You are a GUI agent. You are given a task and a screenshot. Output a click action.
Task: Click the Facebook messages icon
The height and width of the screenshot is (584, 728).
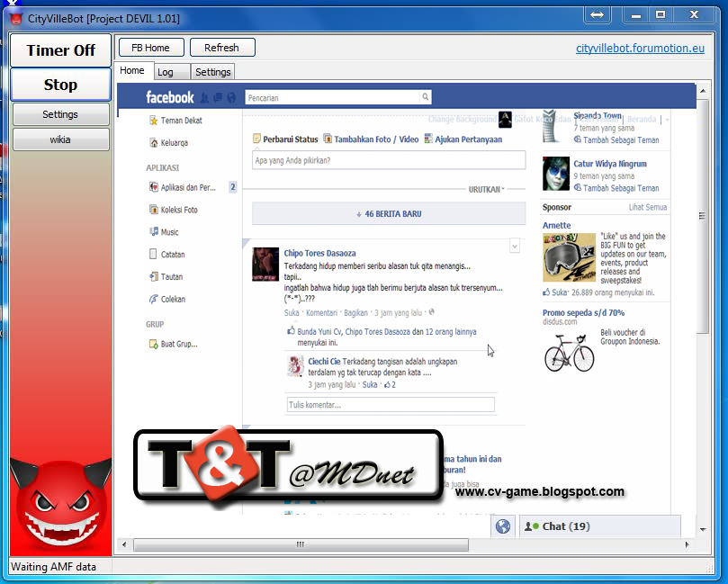click(218, 98)
